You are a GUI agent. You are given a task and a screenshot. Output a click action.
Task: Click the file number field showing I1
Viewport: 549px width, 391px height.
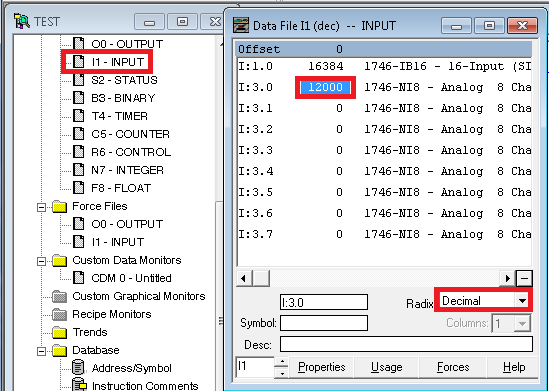pos(255,367)
